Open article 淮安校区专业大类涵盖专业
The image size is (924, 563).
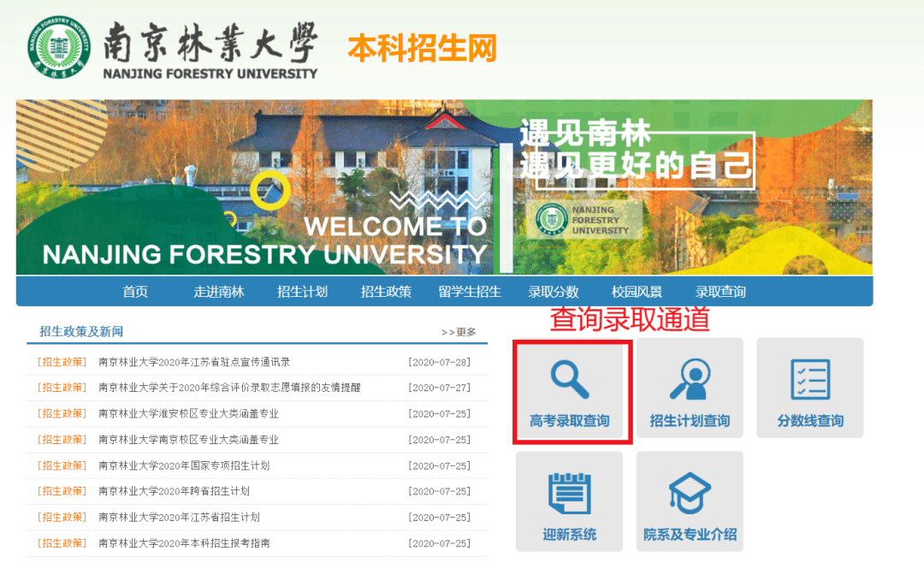[188, 414]
